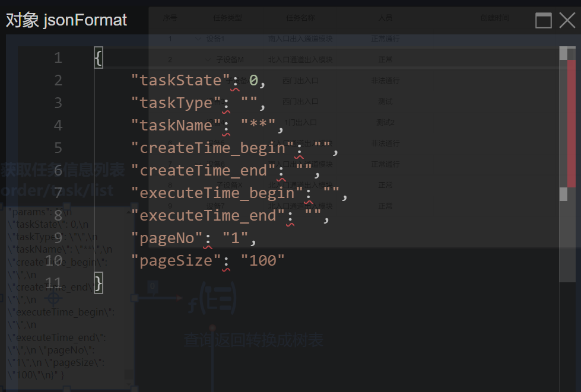Screen dimensions: 581x392
Task: Collapse the 设备1 tree row chevron
Action: click(198, 39)
